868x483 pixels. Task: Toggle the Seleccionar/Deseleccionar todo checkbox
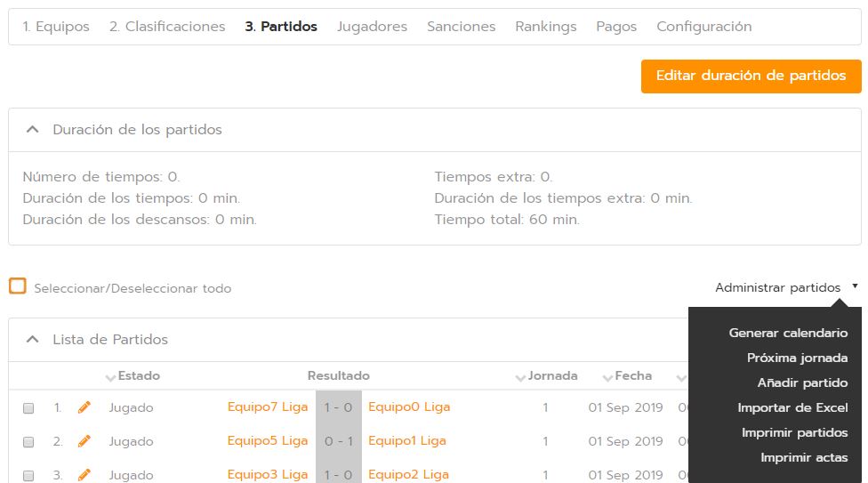click(17, 286)
